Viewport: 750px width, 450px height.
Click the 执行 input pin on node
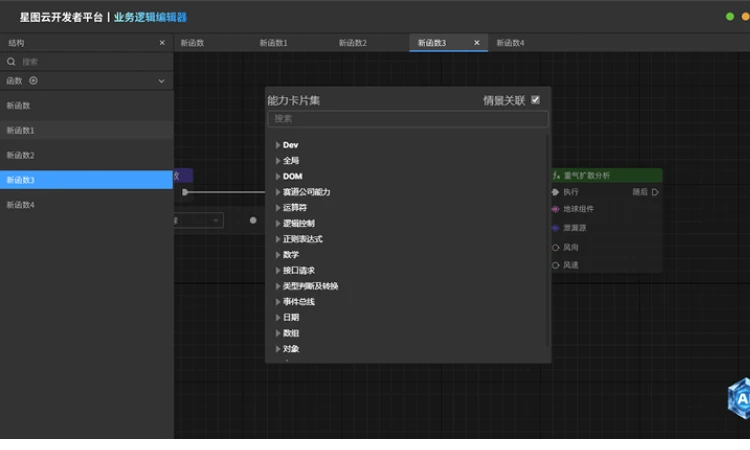(555, 192)
